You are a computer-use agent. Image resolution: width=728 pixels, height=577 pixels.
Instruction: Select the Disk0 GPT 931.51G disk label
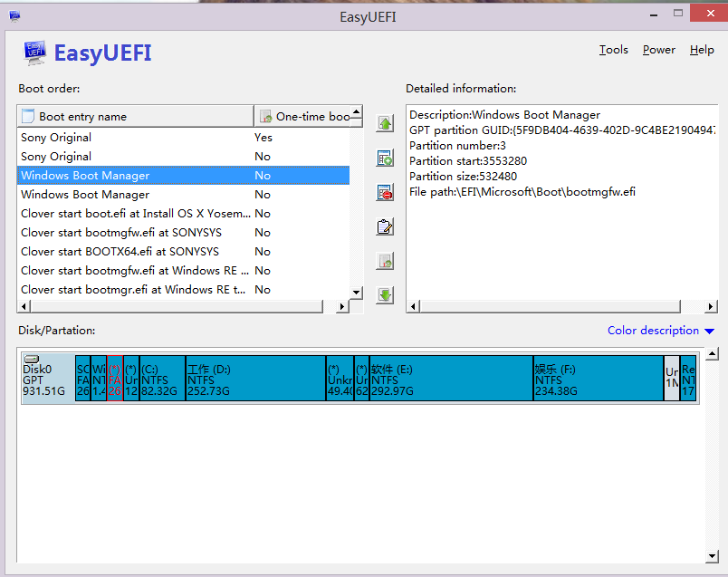pyautogui.click(x=48, y=378)
